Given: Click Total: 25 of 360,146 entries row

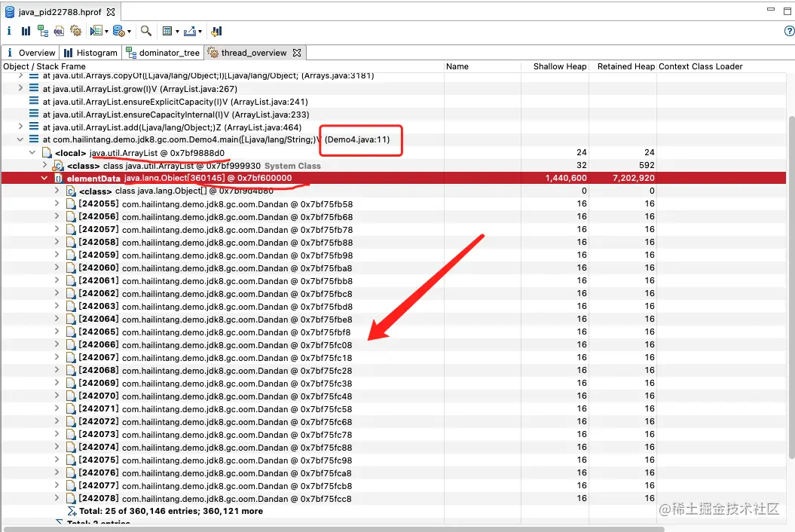Looking at the screenshot, I should [x=393, y=511].
